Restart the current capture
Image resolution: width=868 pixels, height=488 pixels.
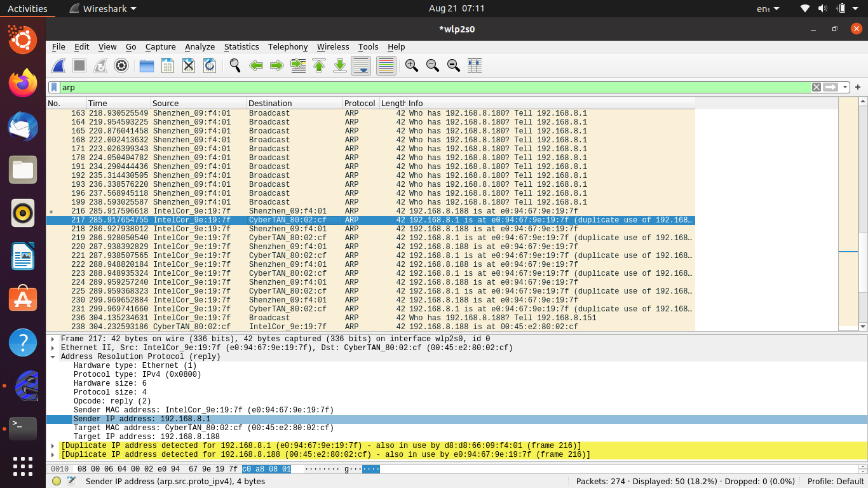(x=100, y=65)
